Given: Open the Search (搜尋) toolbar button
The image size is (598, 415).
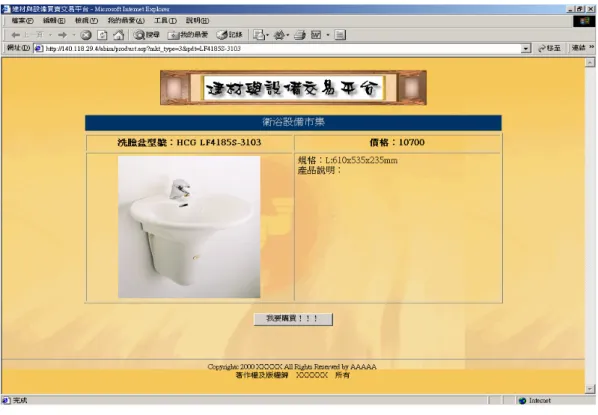Looking at the screenshot, I should (x=147, y=35).
